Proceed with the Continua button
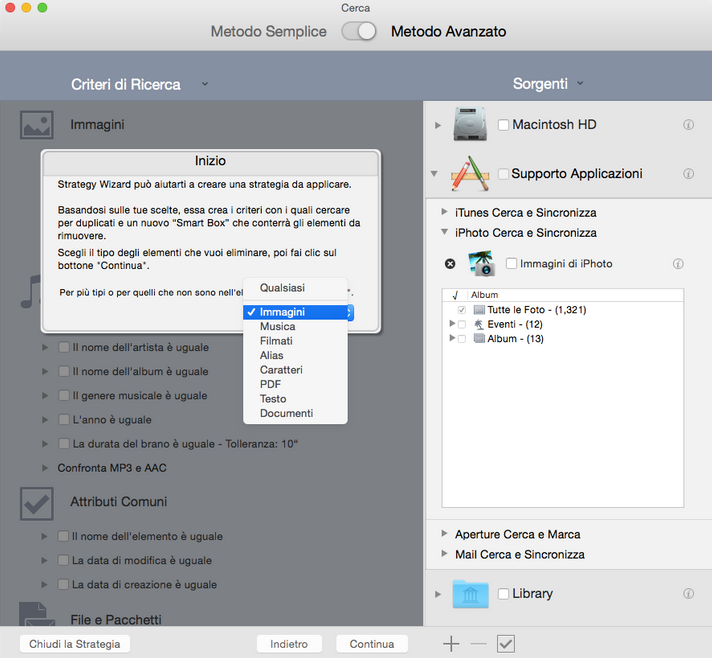This screenshot has width=712, height=658. tap(372, 644)
